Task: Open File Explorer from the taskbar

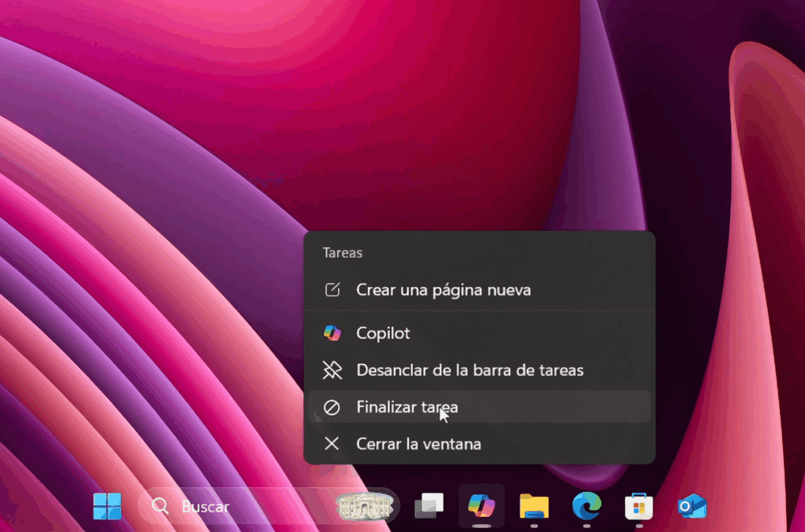Action: coord(534,507)
